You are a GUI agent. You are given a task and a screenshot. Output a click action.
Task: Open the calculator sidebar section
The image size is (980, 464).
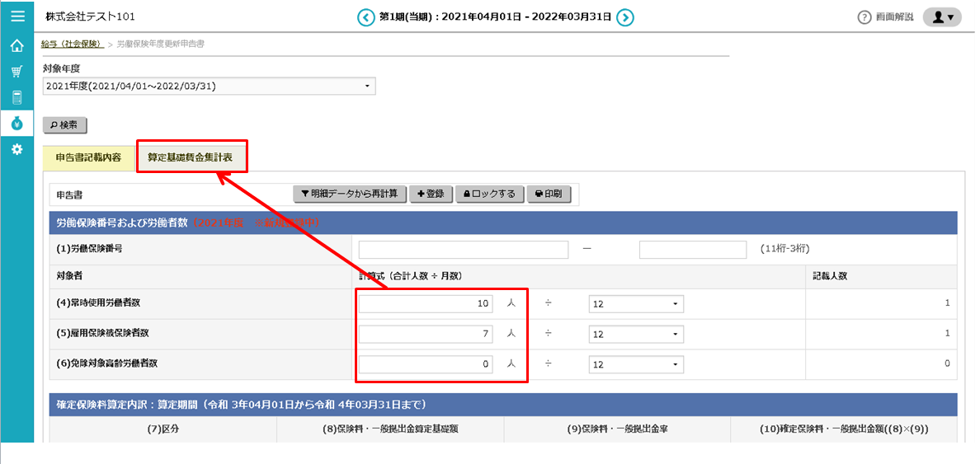coord(16,97)
